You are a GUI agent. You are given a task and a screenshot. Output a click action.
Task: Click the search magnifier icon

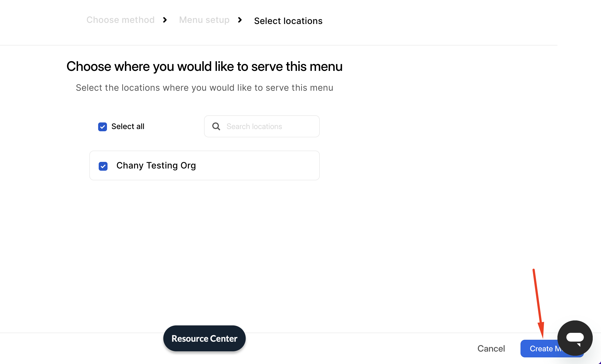coord(216,126)
